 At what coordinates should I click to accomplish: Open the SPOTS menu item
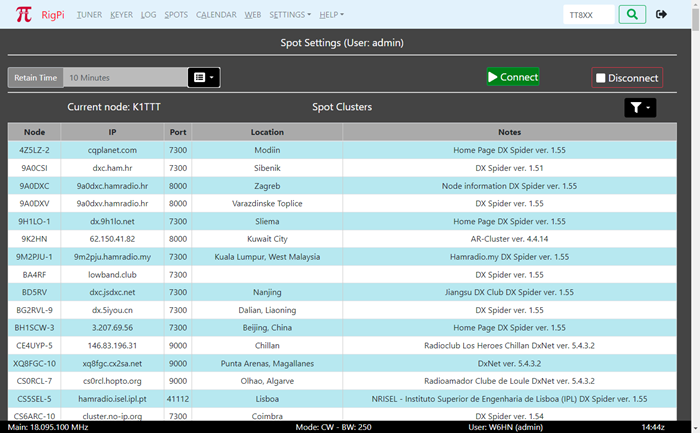pyautogui.click(x=176, y=15)
